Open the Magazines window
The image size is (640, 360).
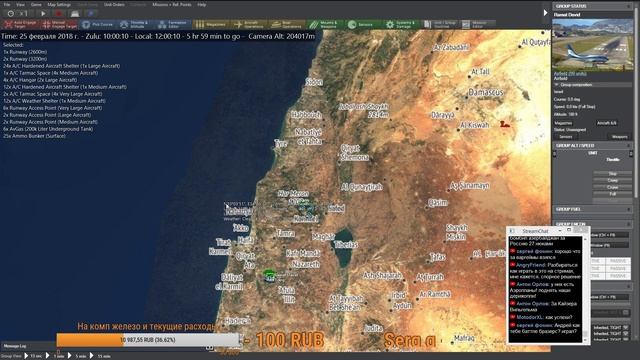(211, 24)
